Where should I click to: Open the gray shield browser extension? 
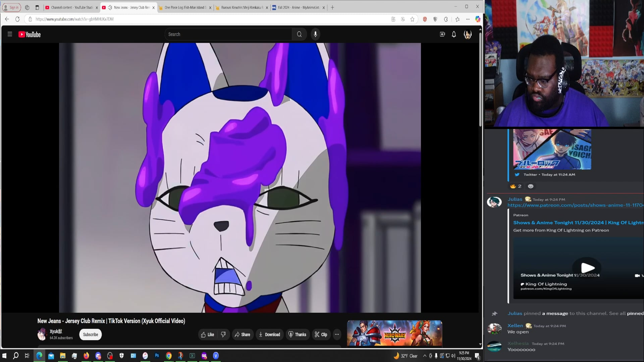pyautogui.click(x=435, y=19)
